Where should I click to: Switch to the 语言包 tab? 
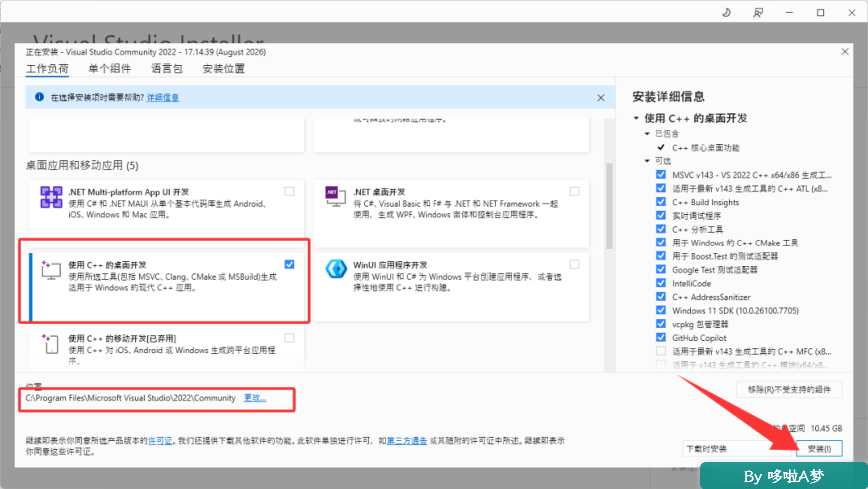(x=167, y=69)
